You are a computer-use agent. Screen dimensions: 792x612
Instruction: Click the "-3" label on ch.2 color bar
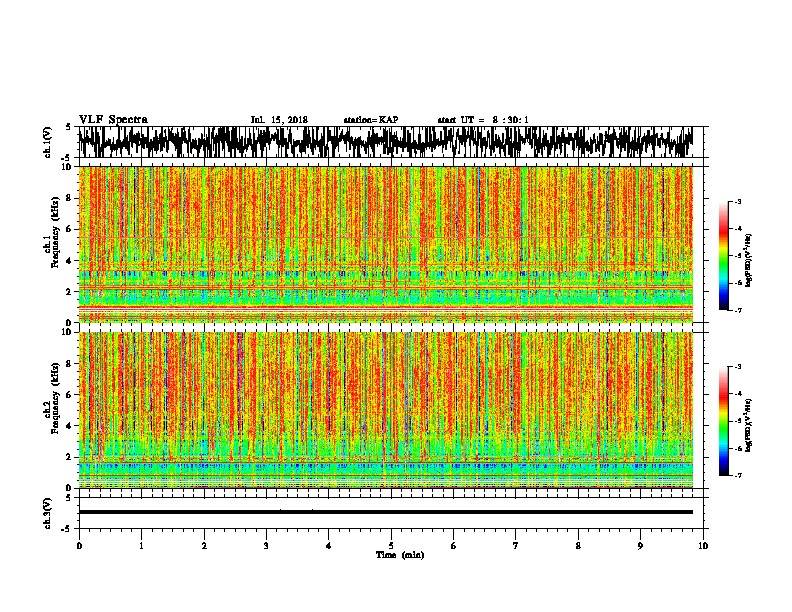click(738, 367)
